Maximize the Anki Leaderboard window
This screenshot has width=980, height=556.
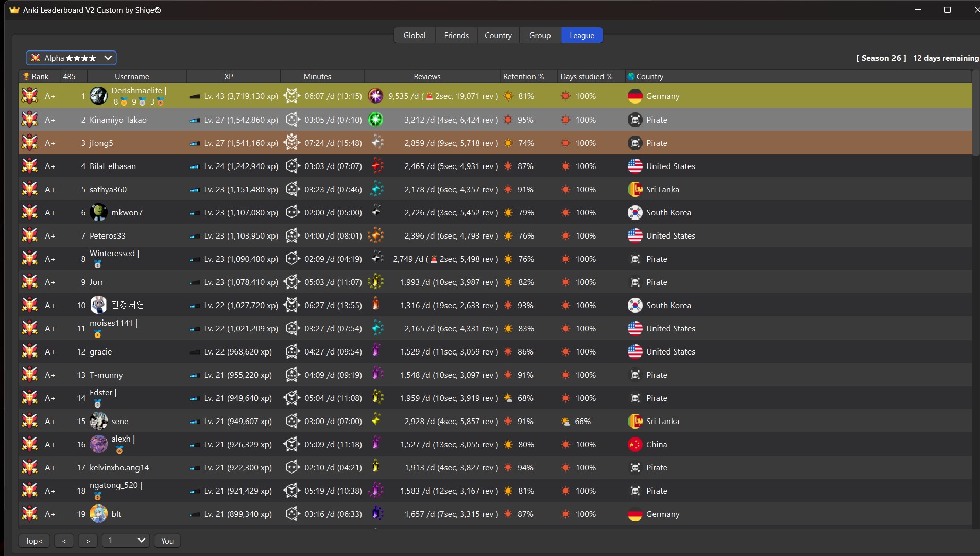947,10
